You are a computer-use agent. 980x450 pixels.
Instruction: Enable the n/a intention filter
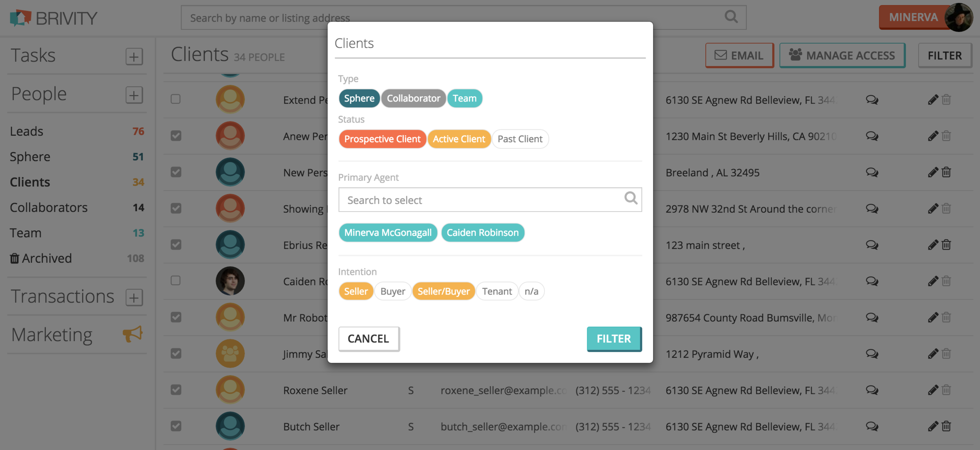[x=532, y=291]
